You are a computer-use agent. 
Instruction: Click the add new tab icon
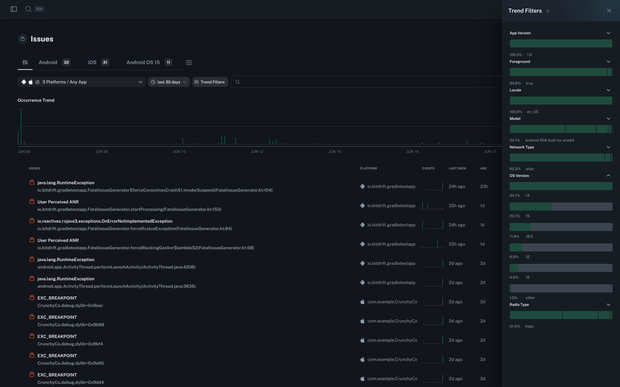point(189,62)
